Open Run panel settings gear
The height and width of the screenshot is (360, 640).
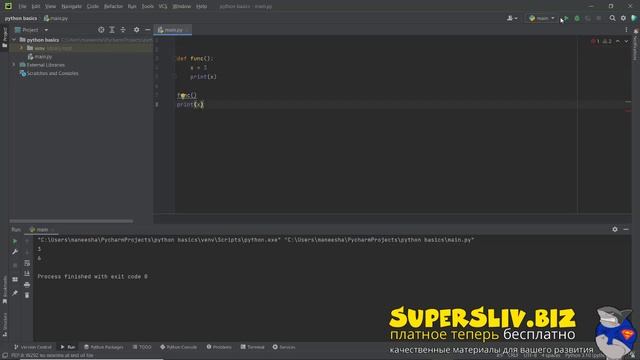(615, 229)
